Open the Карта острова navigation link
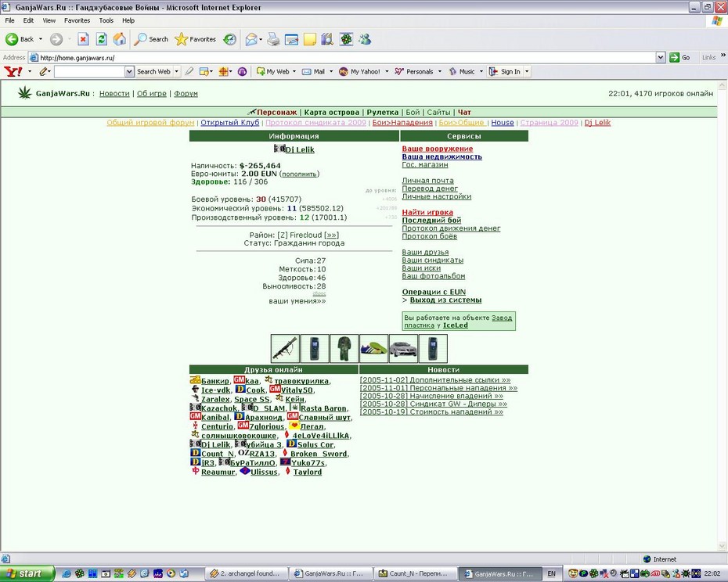 tap(331, 113)
